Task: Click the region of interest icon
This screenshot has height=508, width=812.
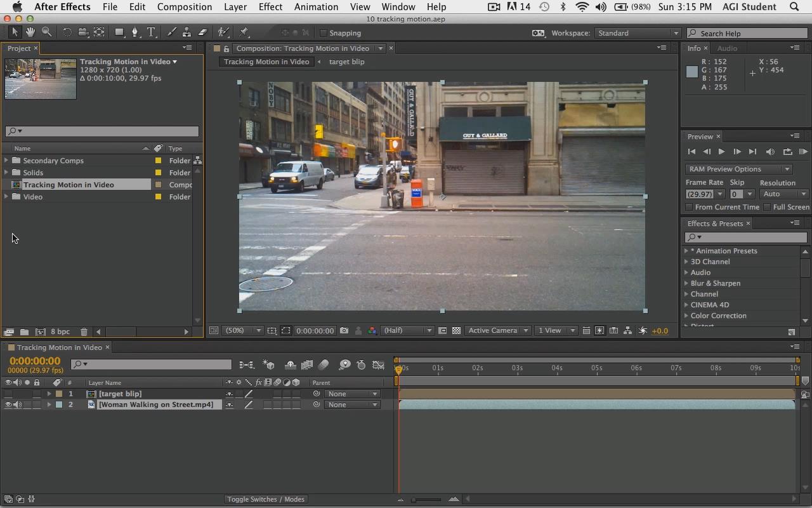Action: (286, 331)
